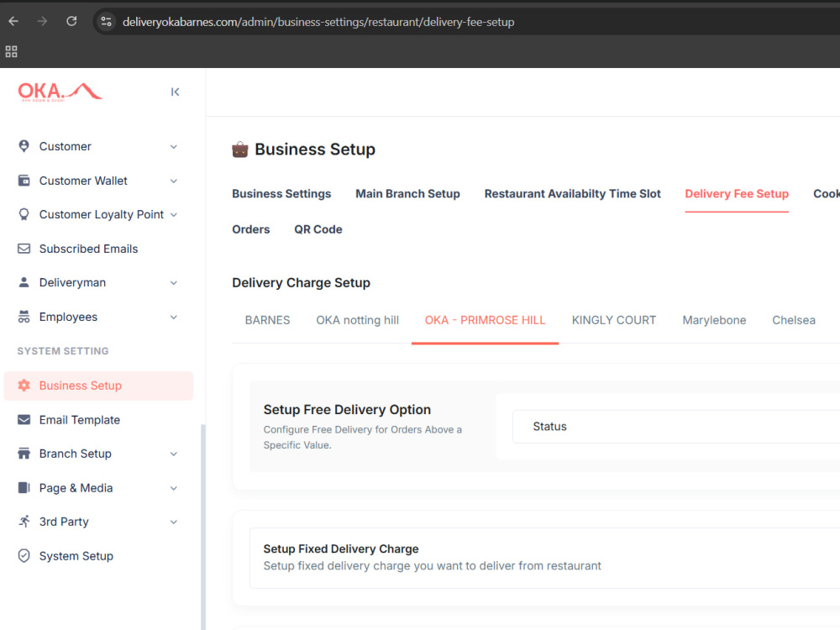The height and width of the screenshot is (630, 840).
Task: Click the Customer person-pin icon
Action: coord(24,146)
